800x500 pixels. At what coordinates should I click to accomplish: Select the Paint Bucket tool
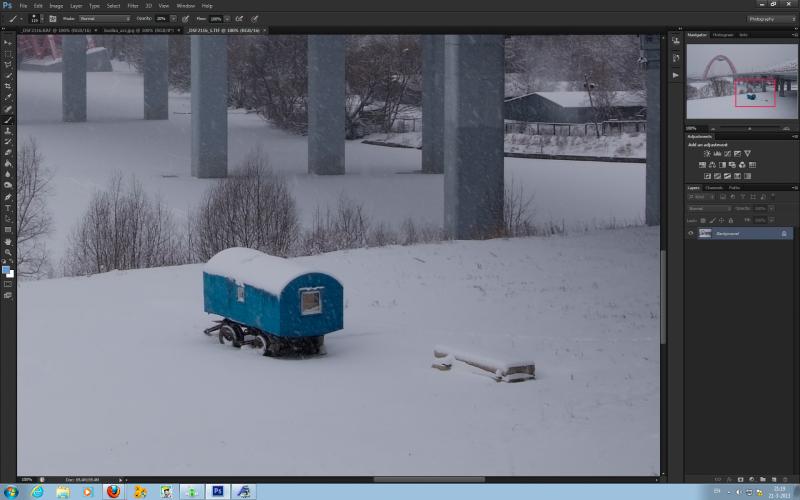pyautogui.click(x=8, y=164)
